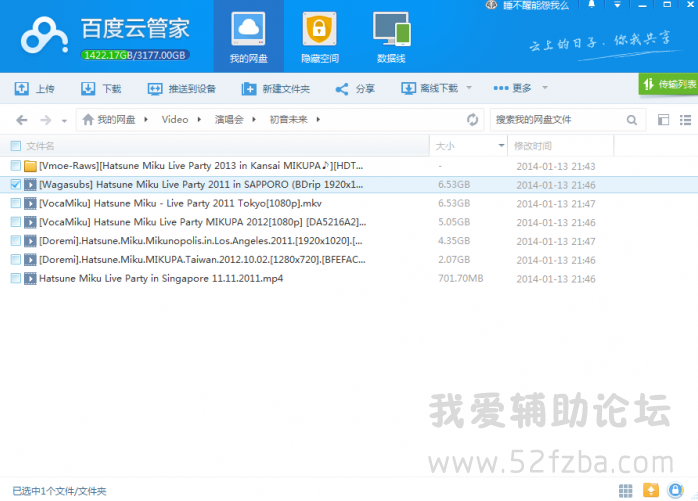
Task: Switch to list view icon
Action: click(686, 119)
